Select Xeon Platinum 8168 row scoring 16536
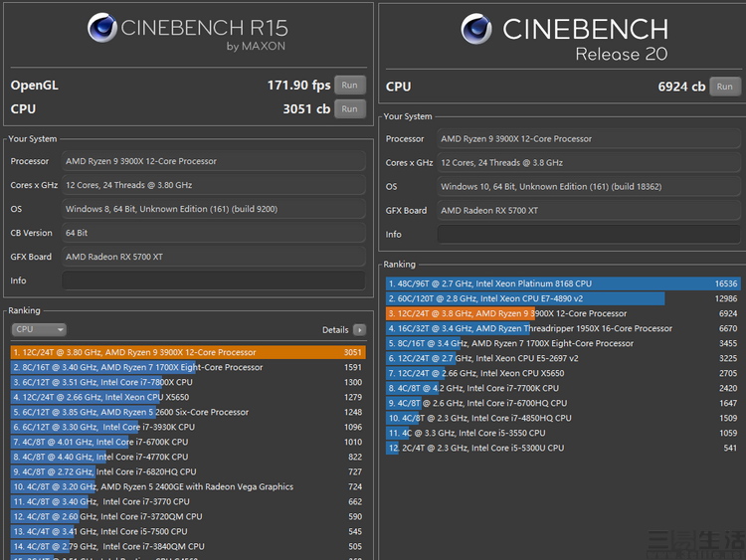 coord(563,283)
